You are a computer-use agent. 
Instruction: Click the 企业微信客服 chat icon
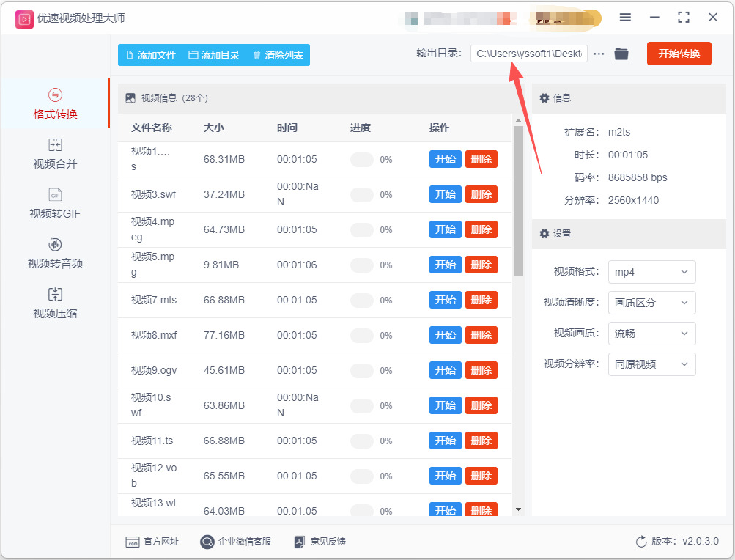click(207, 542)
